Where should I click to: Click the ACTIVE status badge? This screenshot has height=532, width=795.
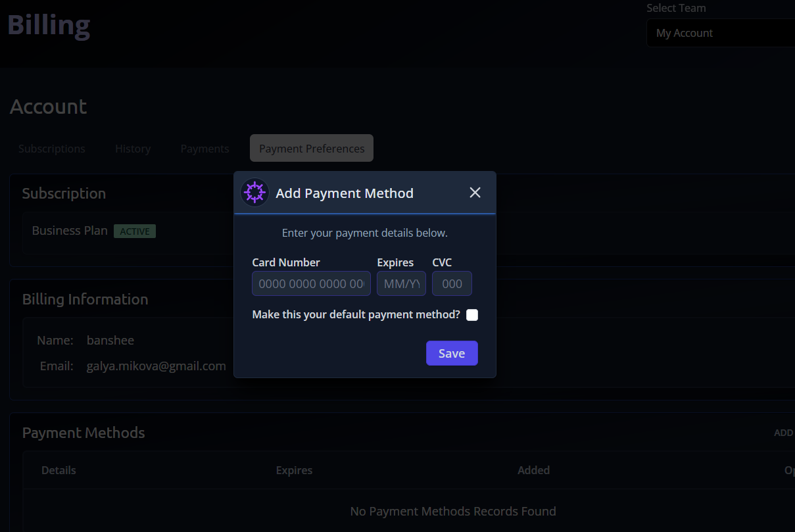click(135, 231)
